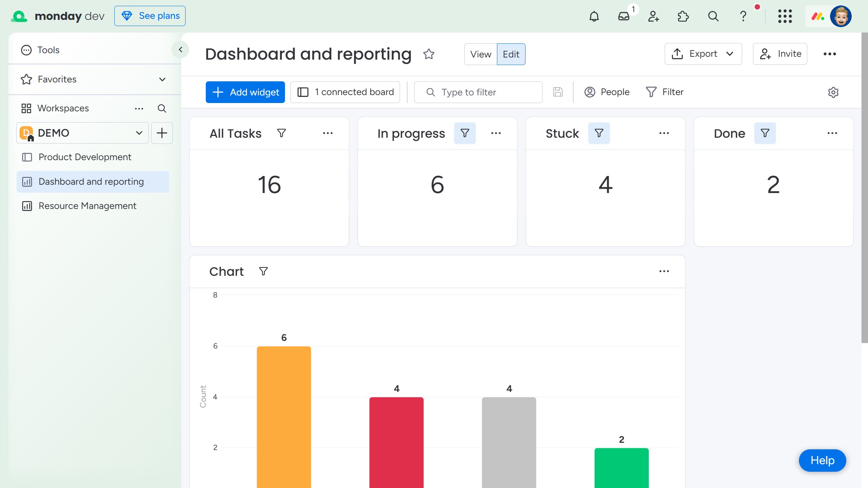Viewport: 868px width, 488px height.
Task: Switch to Edit mode
Action: point(511,54)
